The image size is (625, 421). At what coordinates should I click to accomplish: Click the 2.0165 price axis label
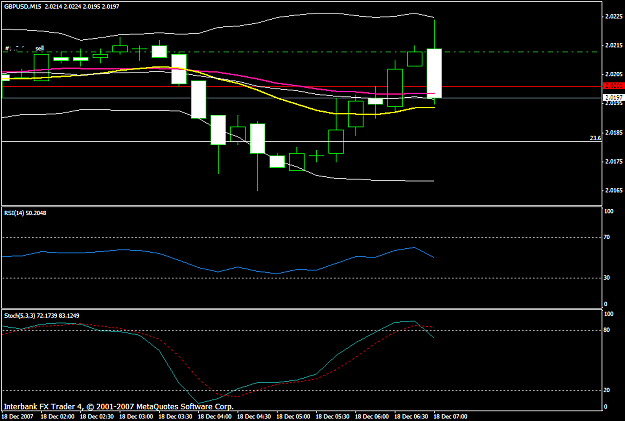coord(613,191)
